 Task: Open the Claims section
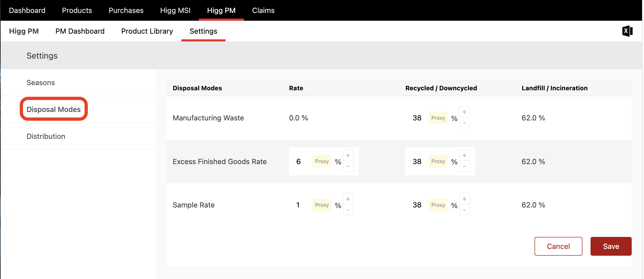click(x=263, y=10)
